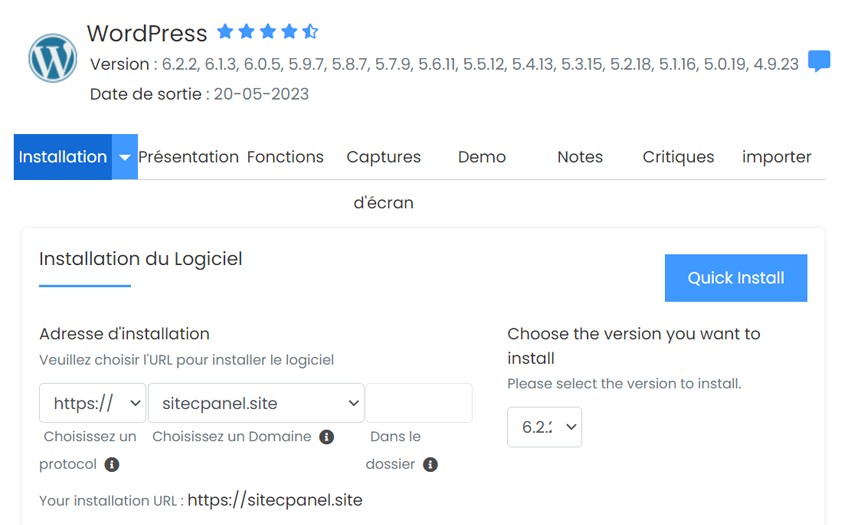Viewport: 848px width, 525px height.
Task: Open the blue chat bubble icon
Action: pyautogui.click(x=819, y=61)
